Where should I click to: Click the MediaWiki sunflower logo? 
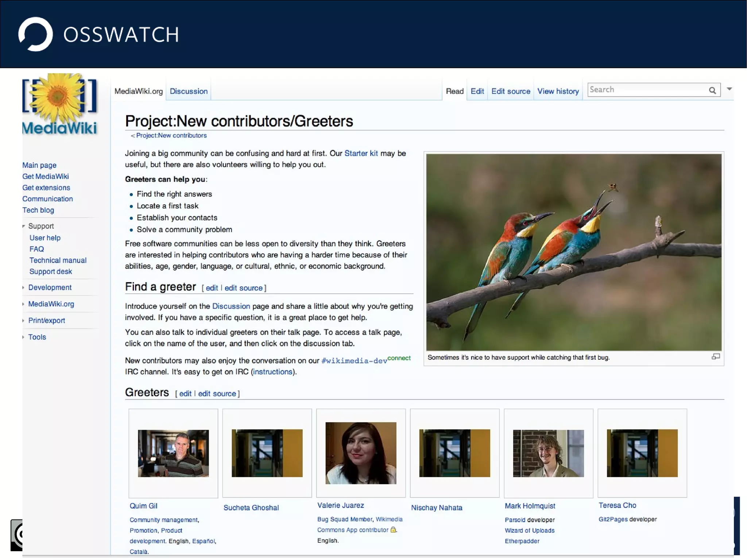click(x=59, y=104)
